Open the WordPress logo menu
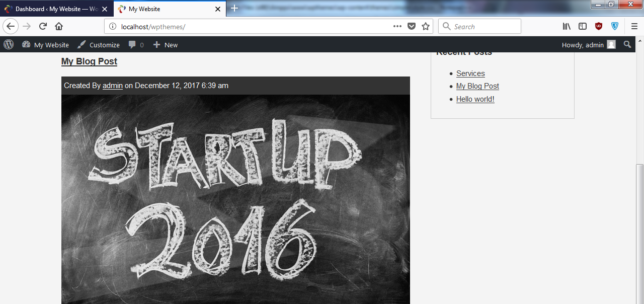644x304 pixels. (9, 44)
